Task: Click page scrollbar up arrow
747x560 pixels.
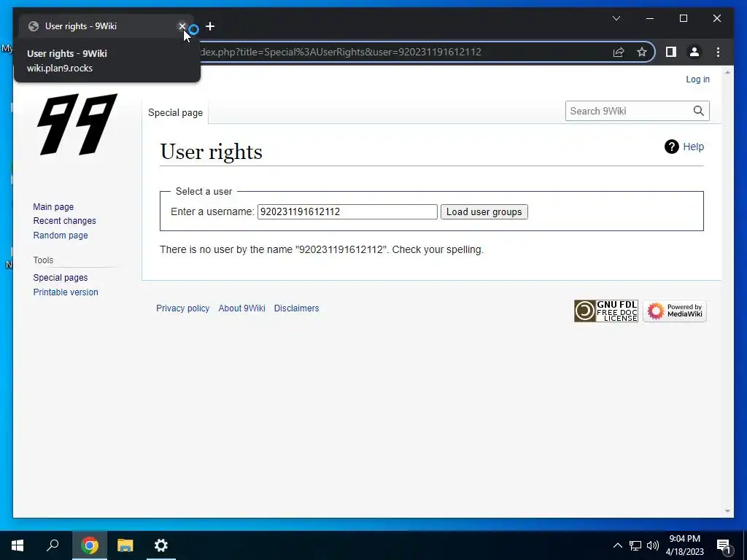Action: 727,72
